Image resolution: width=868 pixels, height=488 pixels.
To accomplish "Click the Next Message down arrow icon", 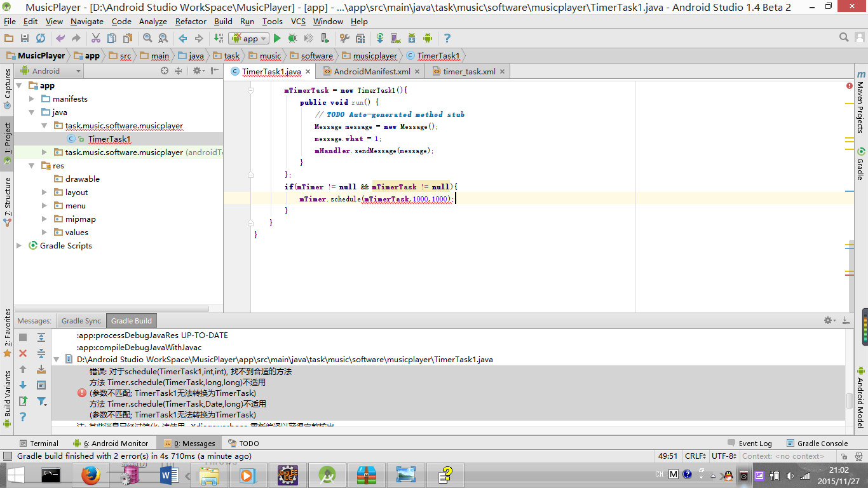I will [x=23, y=385].
